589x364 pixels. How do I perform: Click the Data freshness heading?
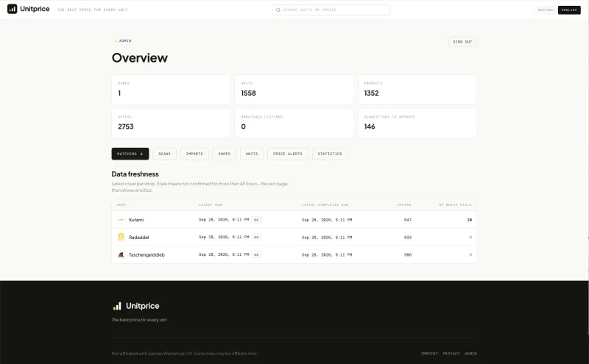click(135, 174)
